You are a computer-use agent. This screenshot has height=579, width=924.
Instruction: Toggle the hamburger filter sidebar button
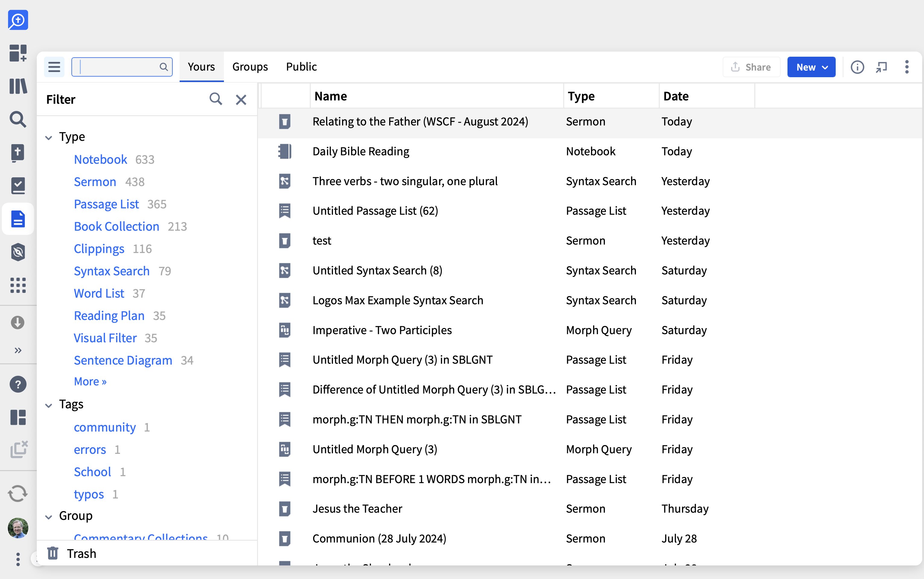(x=54, y=67)
